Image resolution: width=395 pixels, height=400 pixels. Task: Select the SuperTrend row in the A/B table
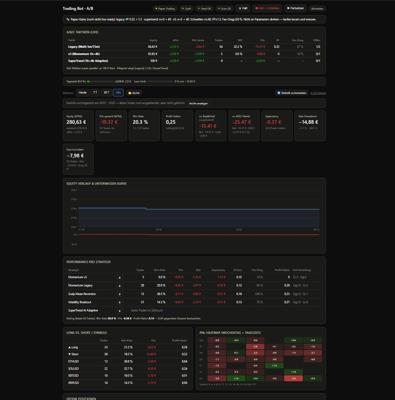pyautogui.click(x=194, y=61)
